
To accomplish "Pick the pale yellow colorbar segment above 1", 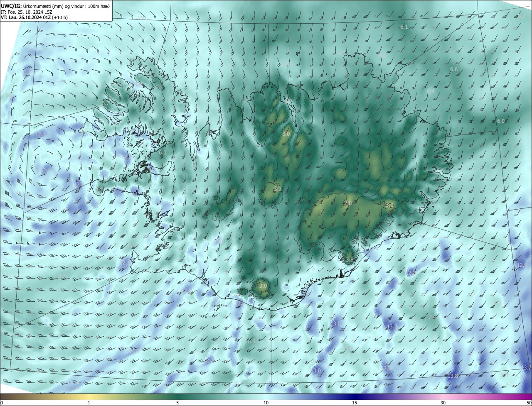I will 89,396.
